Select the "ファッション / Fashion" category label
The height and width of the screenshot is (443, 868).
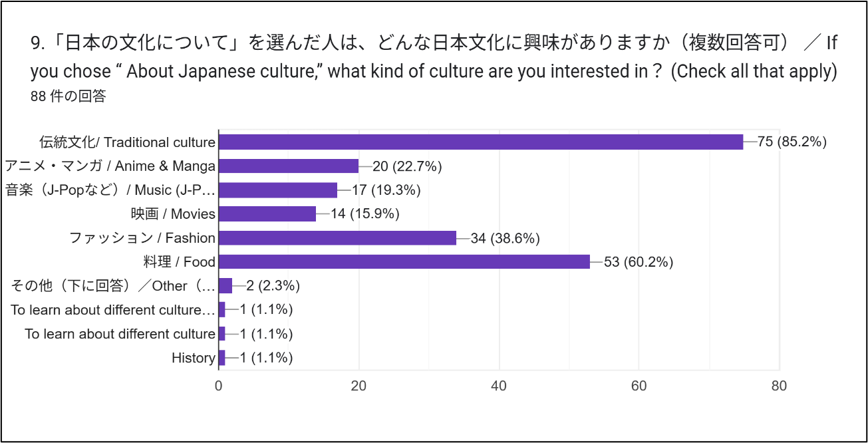point(142,238)
